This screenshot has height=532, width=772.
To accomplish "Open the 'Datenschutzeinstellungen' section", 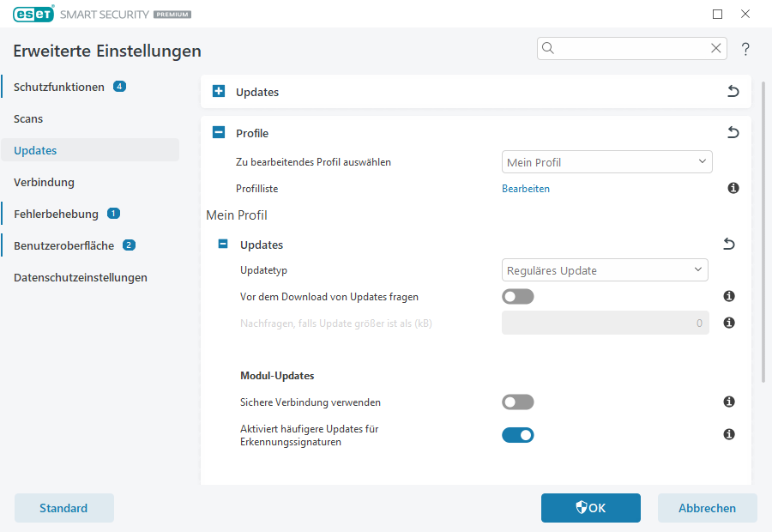I will [x=80, y=277].
